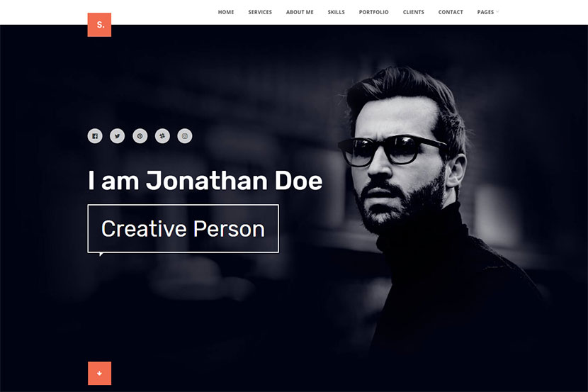The image size is (588, 392).
Task: Navigate to About Me
Action: click(x=300, y=12)
